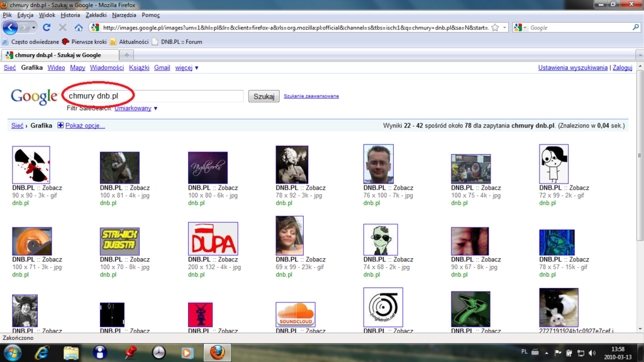Open the Edycja menu
Screen dimensions: 644x362
[x=25, y=15]
